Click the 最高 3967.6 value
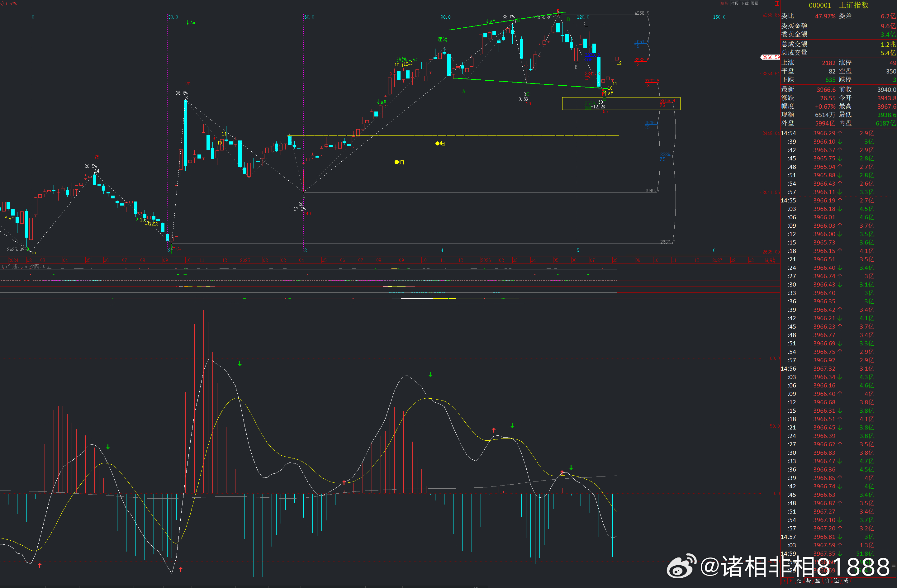This screenshot has height=588, width=897. pos(886,107)
